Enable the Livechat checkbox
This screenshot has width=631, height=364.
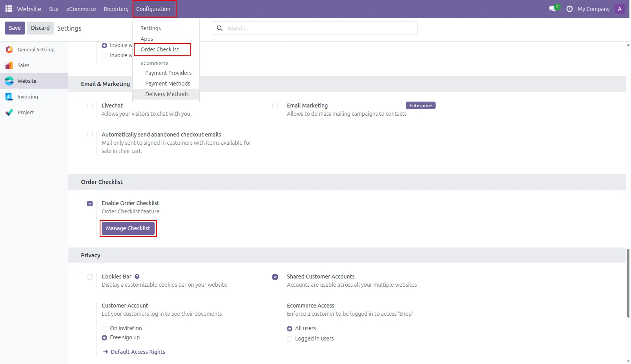[x=90, y=106]
